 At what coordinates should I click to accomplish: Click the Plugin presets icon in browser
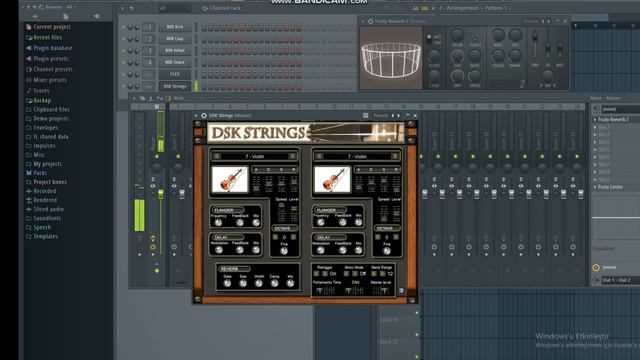pos(29,58)
